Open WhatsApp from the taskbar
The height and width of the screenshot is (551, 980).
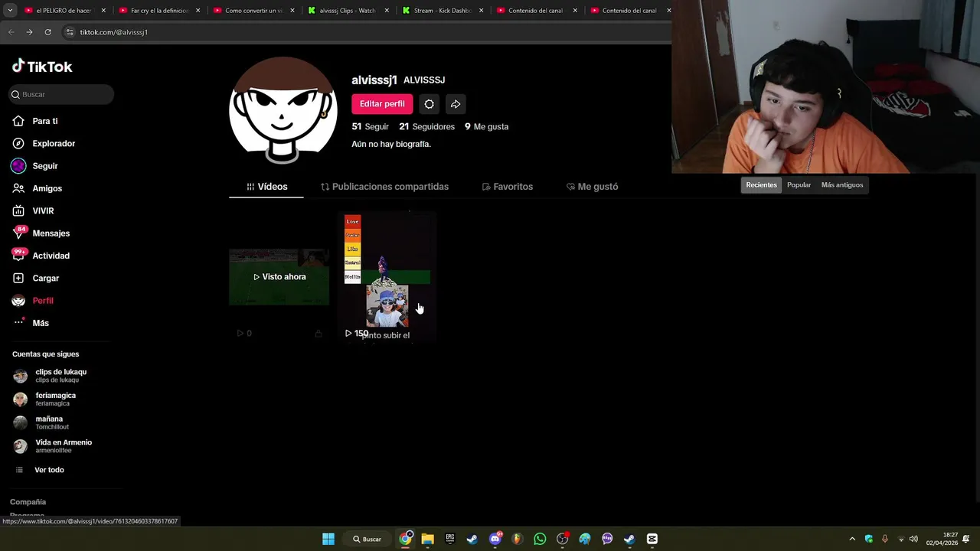[x=540, y=539]
